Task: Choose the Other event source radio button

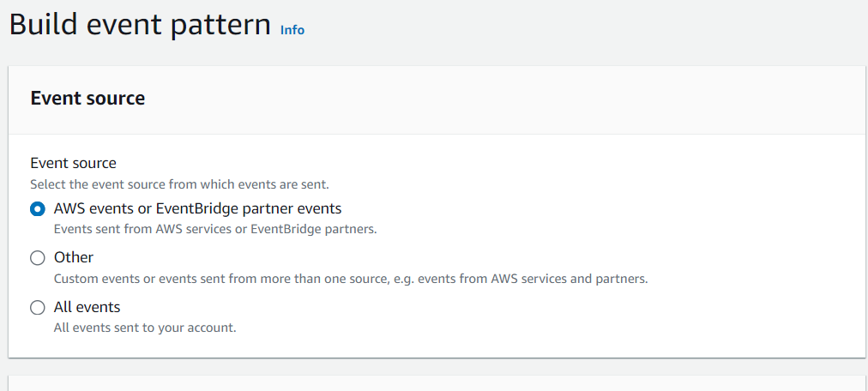Action: coord(38,258)
